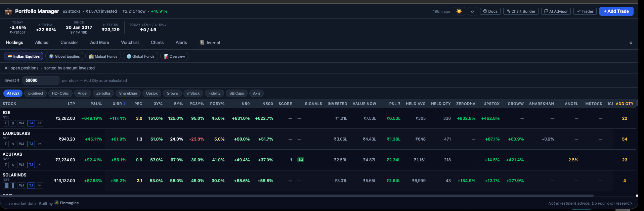Launch the Chart Builder tool
The width and height of the screenshot is (644, 211).
point(521,11)
